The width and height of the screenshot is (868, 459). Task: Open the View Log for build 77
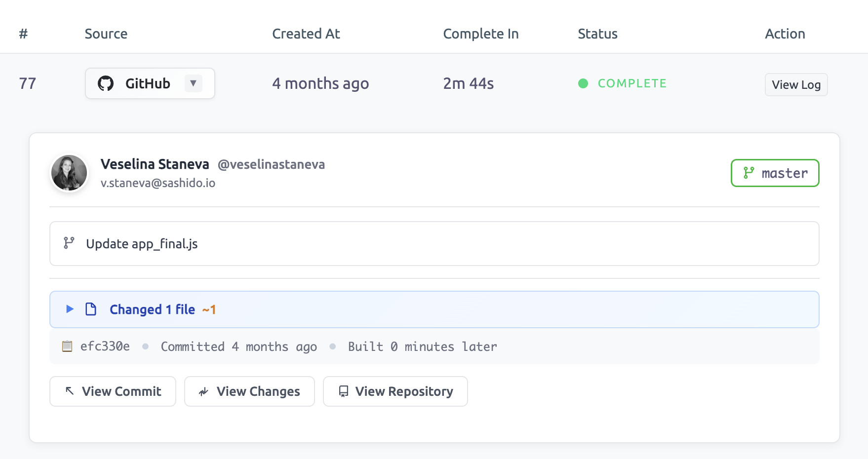pos(796,84)
